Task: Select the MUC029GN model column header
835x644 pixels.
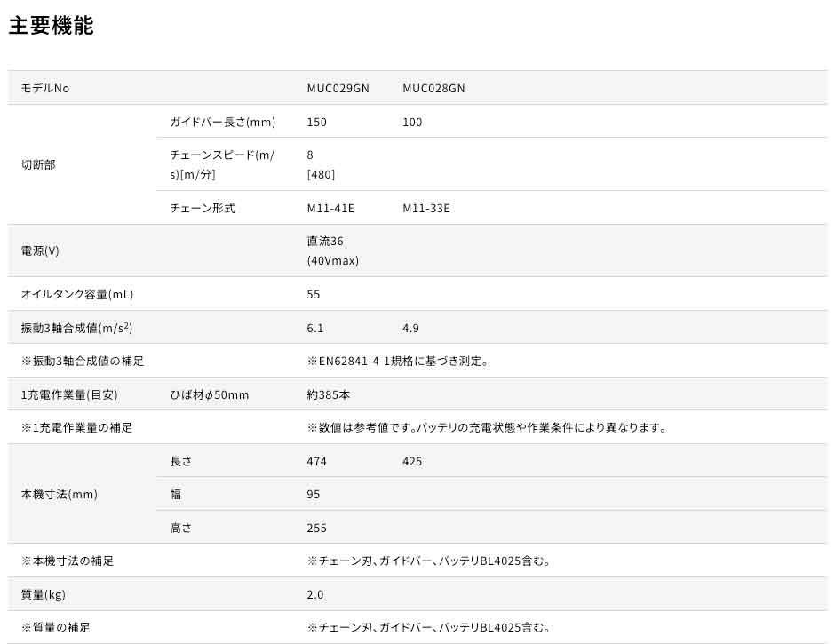Action: click(338, 89)
